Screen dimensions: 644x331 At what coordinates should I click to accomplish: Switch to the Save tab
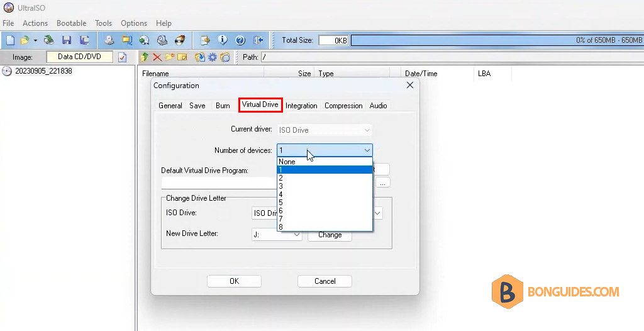[x=197, y=106]
